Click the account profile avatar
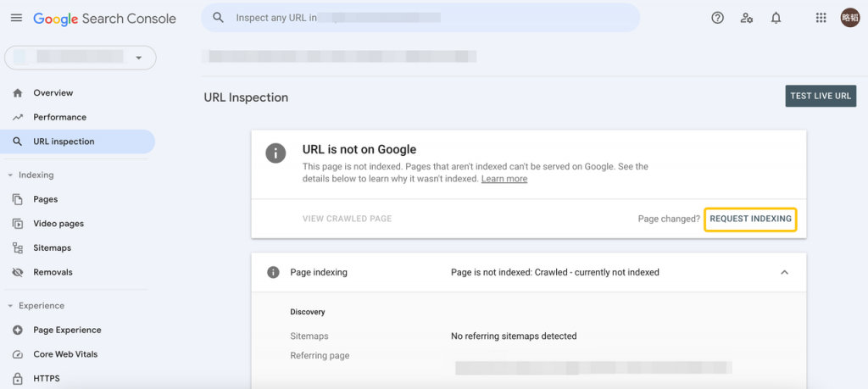Image resolution: width=868 pixels, height=389 pixels. tap(849, 18)
